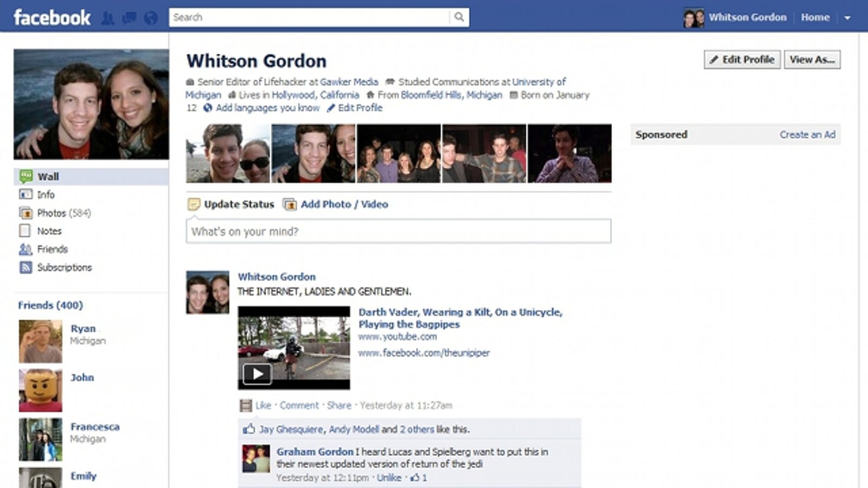Open third photo strip group photo
This screenshot has height=488, width=868.
pyautogui.click(x=399, y=153)
